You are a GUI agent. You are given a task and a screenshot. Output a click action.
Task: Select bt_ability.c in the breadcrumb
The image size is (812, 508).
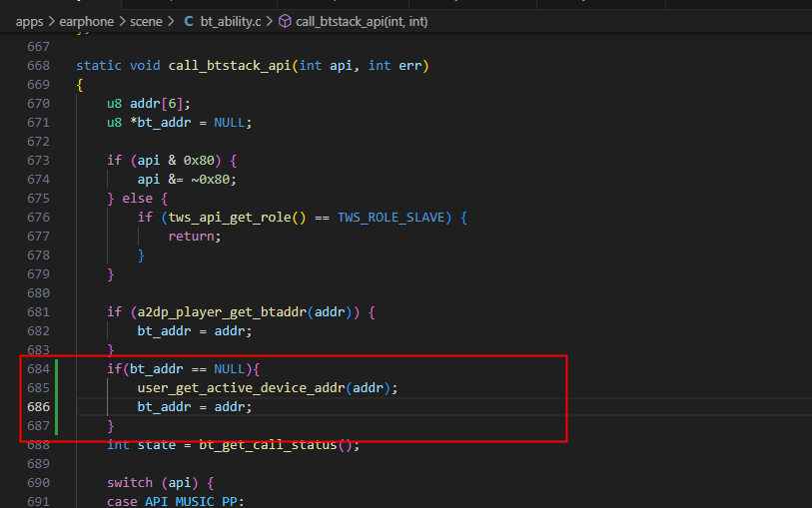pos(231,22)
